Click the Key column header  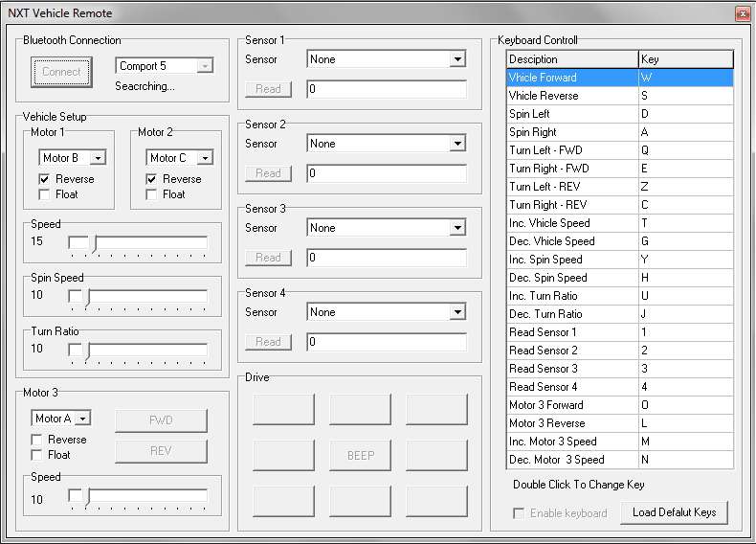tap(686, 59)
